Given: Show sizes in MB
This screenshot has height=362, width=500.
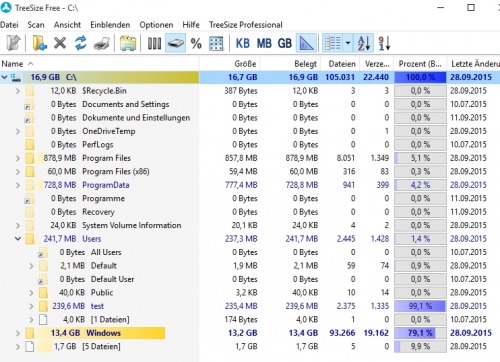Looking at the screenshot, I should pos(264,43).
